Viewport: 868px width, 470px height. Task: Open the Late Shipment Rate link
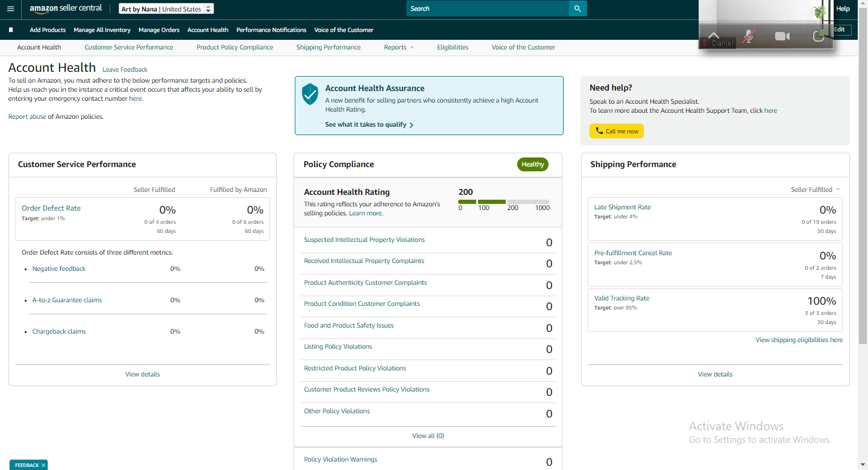point(623,207)
